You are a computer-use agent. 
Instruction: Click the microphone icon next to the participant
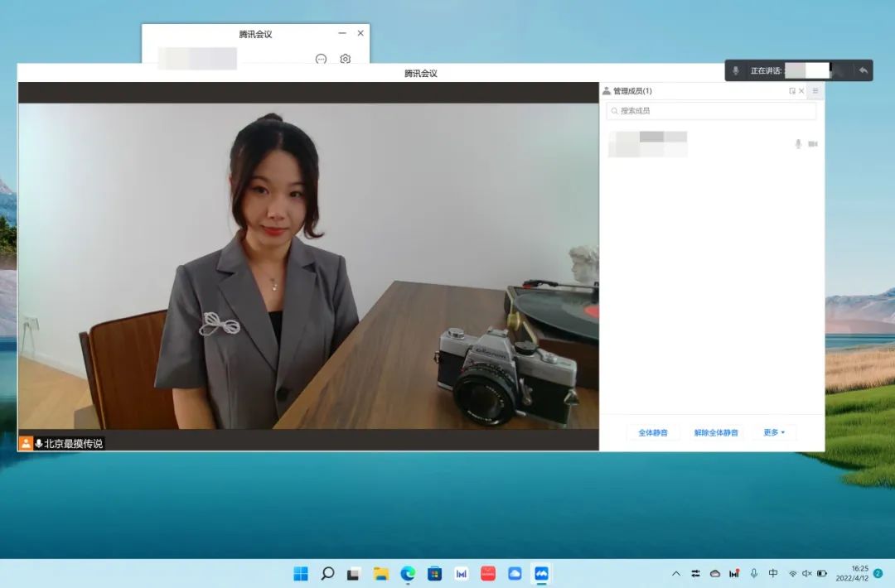tap(798, 143)
